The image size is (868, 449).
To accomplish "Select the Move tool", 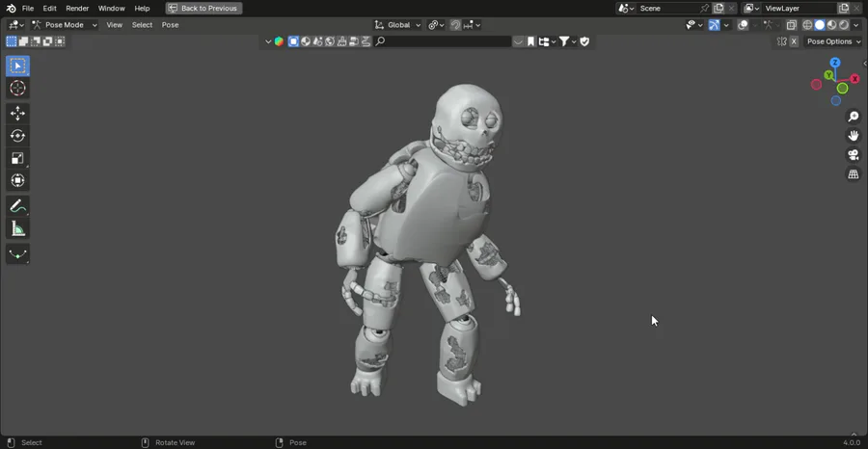I will (17, 114).
